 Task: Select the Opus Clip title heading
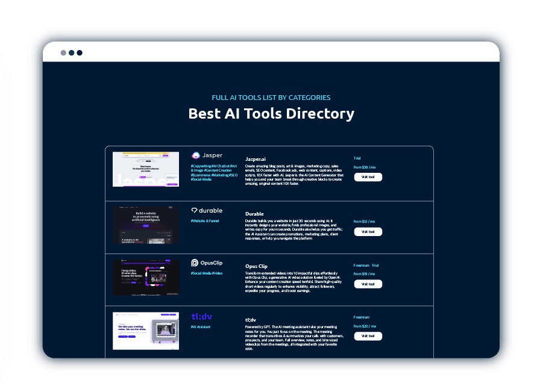click(x=256, y=266)
